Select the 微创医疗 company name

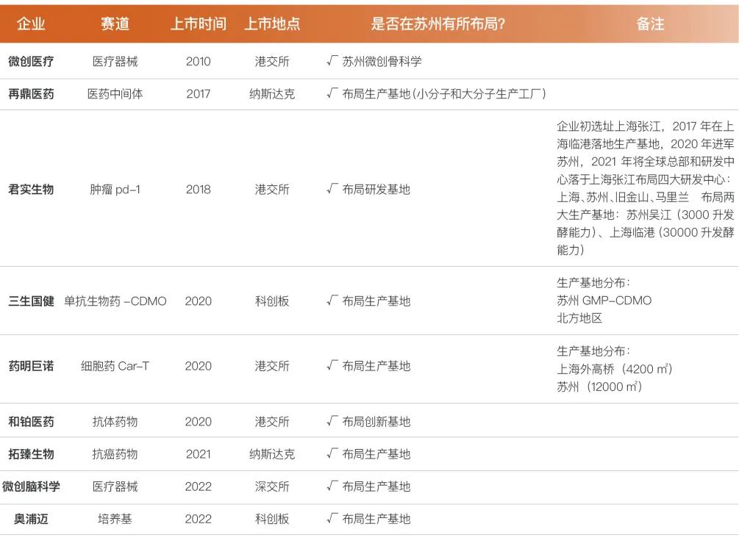tap(31, 62)
